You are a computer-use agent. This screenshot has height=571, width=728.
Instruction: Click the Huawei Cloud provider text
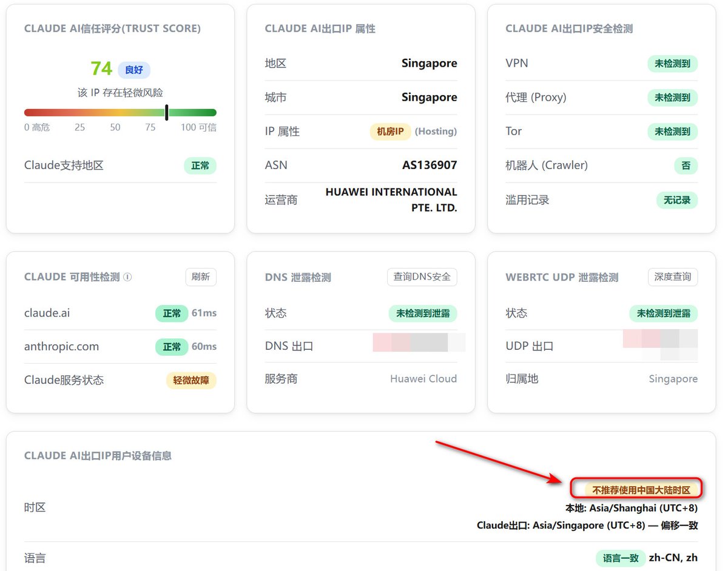coord(423,379)
